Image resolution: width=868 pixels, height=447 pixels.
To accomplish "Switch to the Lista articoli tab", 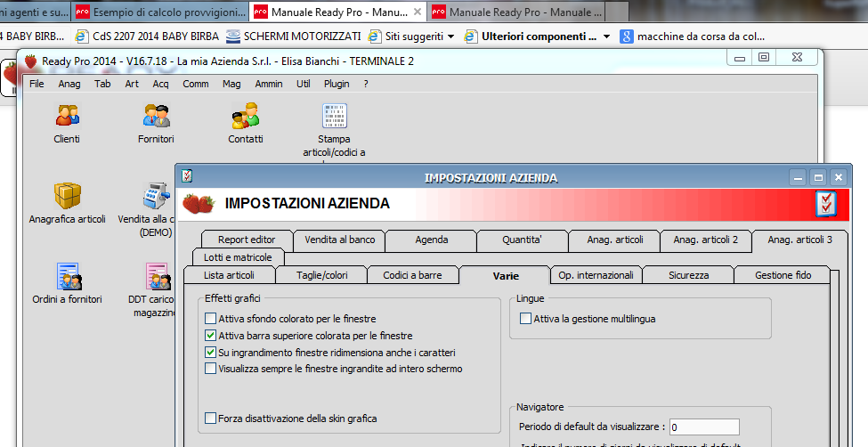I will [229, 275].
